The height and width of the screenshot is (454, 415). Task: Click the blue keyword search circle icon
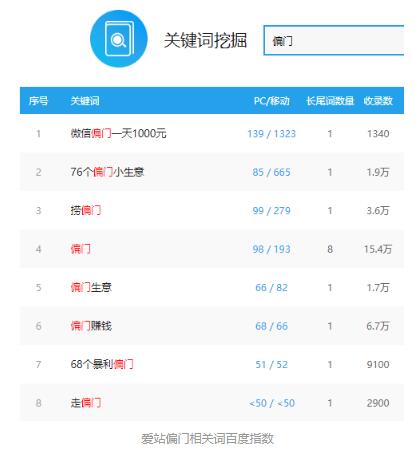[x=118, y=39]
